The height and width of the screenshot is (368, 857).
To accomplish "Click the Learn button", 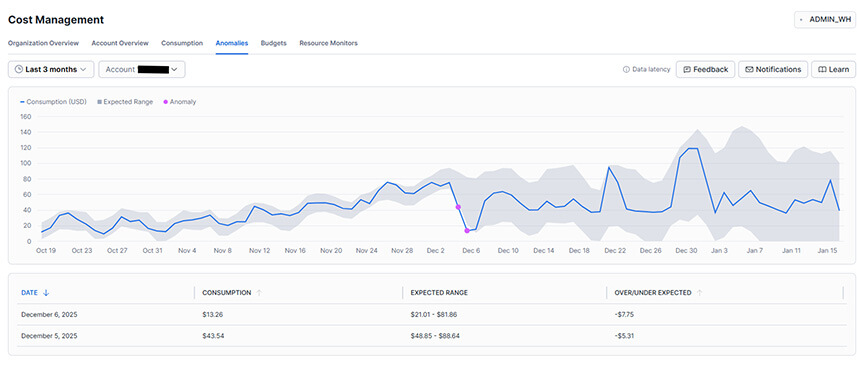I will [833, 69].
